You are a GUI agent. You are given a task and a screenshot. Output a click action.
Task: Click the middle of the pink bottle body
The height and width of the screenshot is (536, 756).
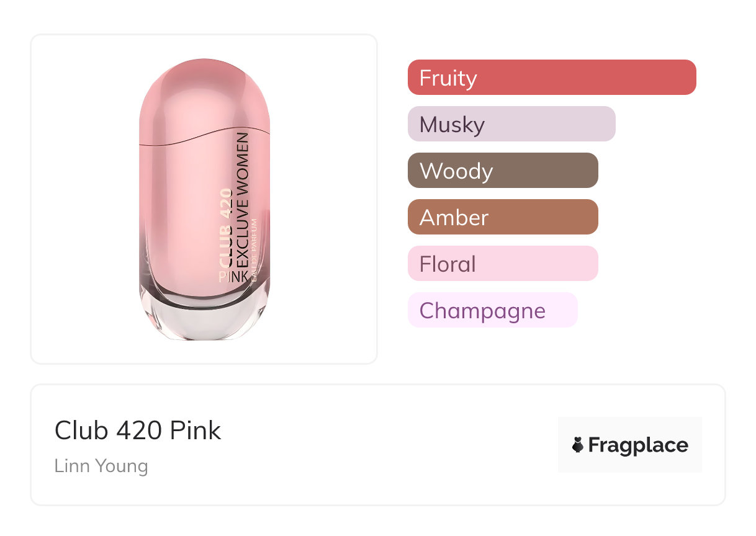(x=186, y=205)
